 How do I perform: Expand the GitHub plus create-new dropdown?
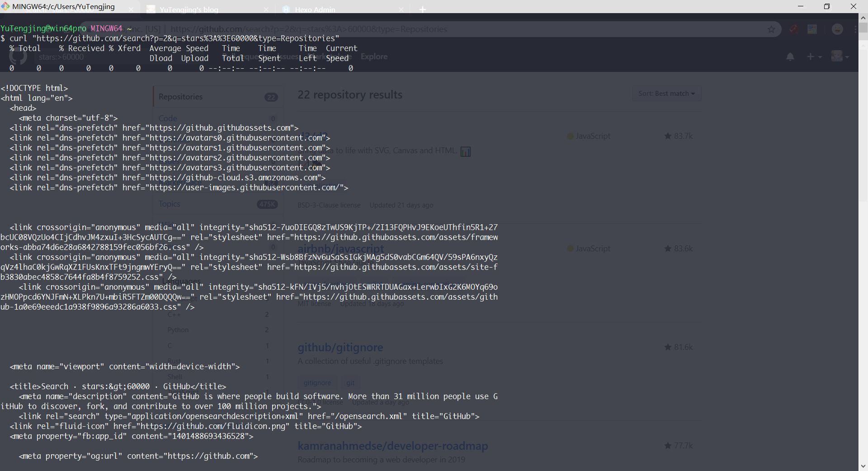(814, 57)
